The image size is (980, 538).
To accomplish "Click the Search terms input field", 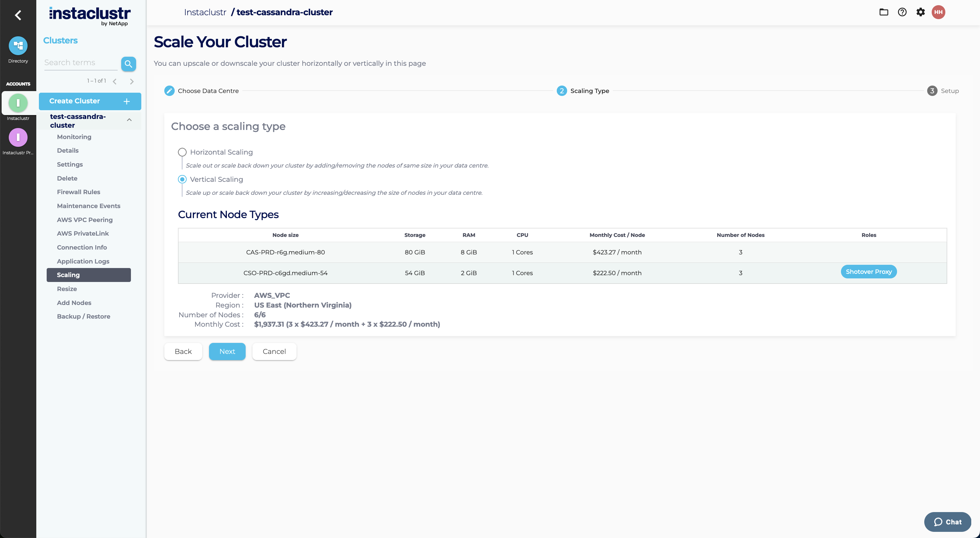I will coord(81,63).
